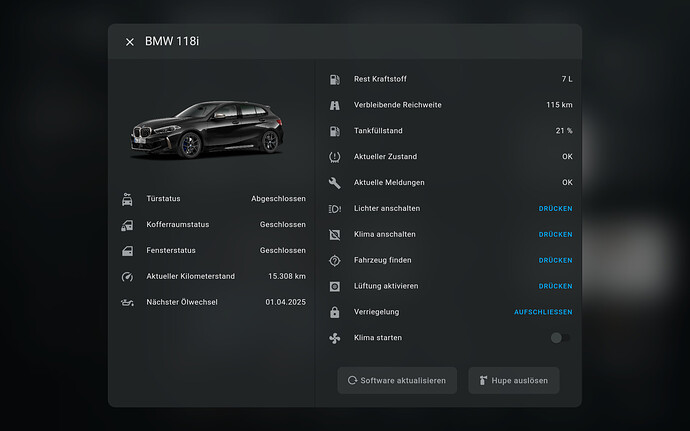Viewport: 690px width, 431px height.
Task: Click the fuel icon beside Tankfüllstand
Action: tap(334, 131)
